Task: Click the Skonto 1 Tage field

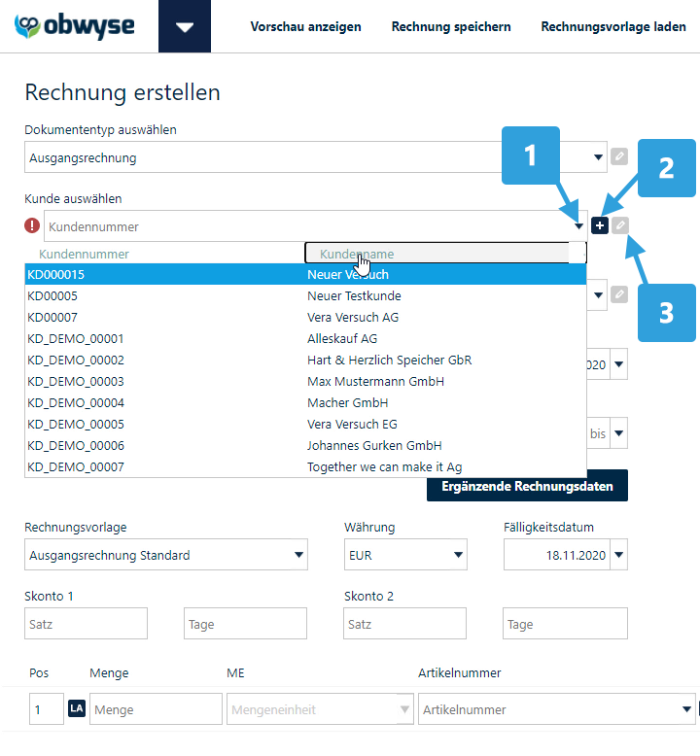Action: coord(245,624)
